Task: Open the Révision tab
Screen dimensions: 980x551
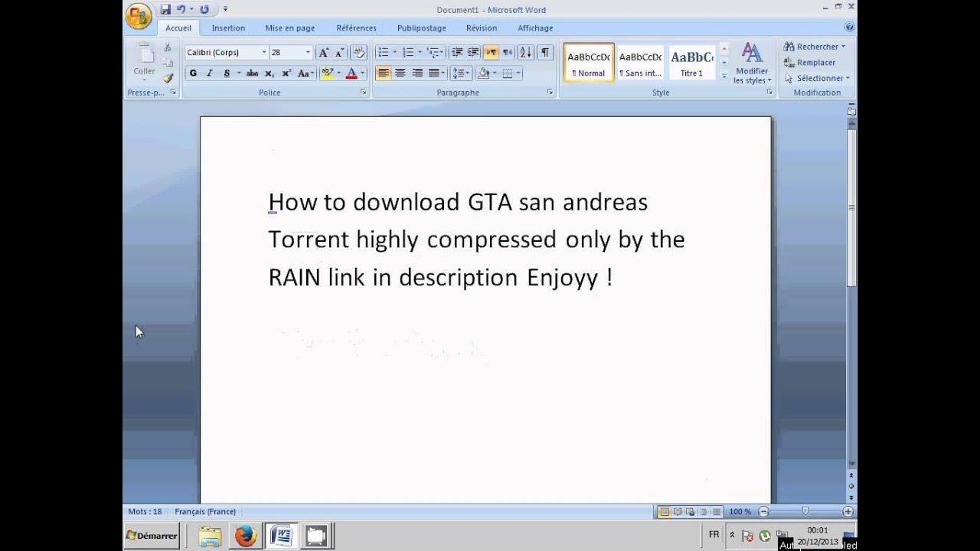Action: (482, 28)
